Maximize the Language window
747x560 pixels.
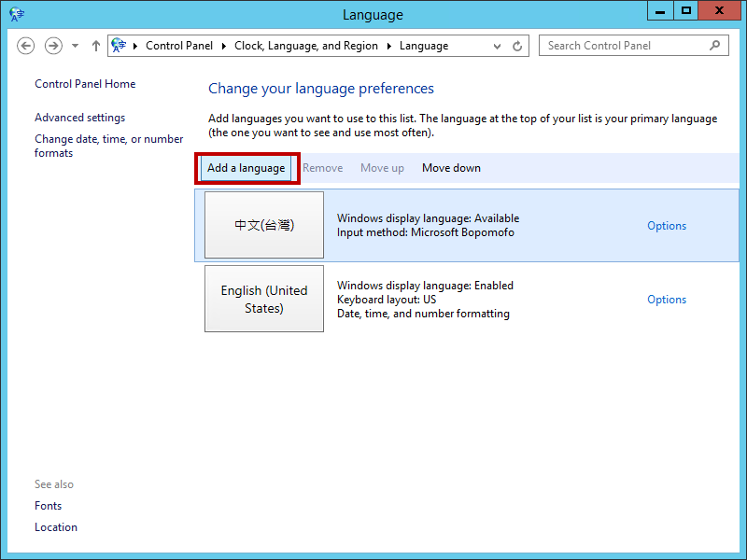click(686, 10)
